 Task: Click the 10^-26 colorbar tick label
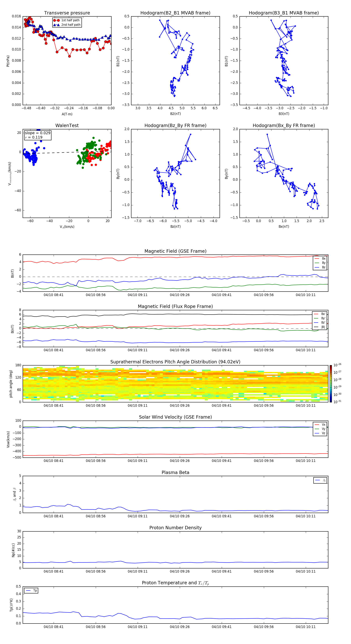(x=337, y=365)
